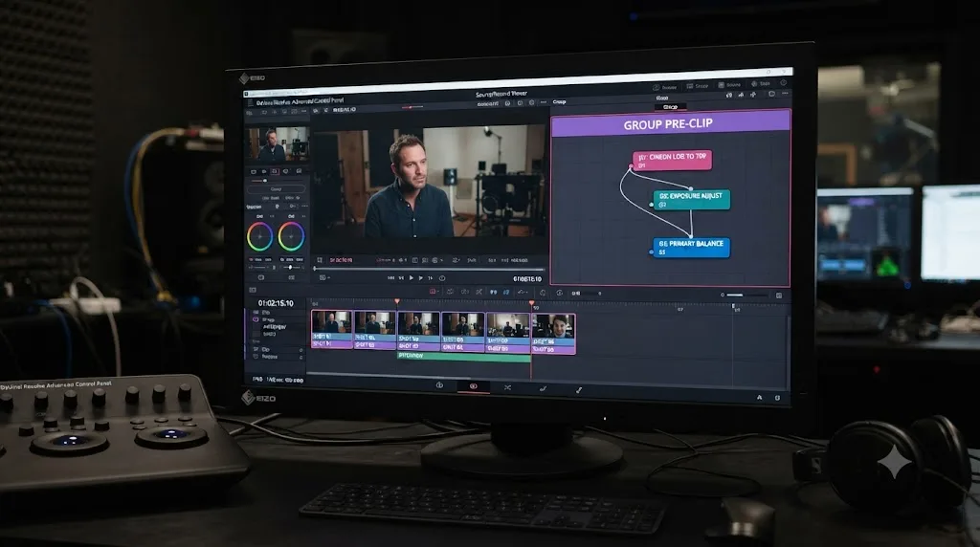Image resolution: width=980 pixels, height=547 pixels.
Task: Click the Scope toolbar item in header
Action: [x=698, y=85]
